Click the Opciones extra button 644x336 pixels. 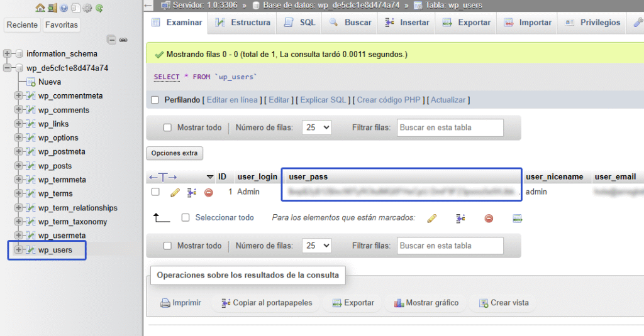(175, 153)
